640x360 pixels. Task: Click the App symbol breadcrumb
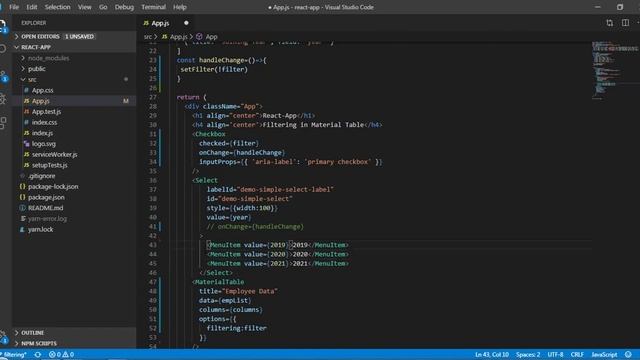click(x=207, y=37)
